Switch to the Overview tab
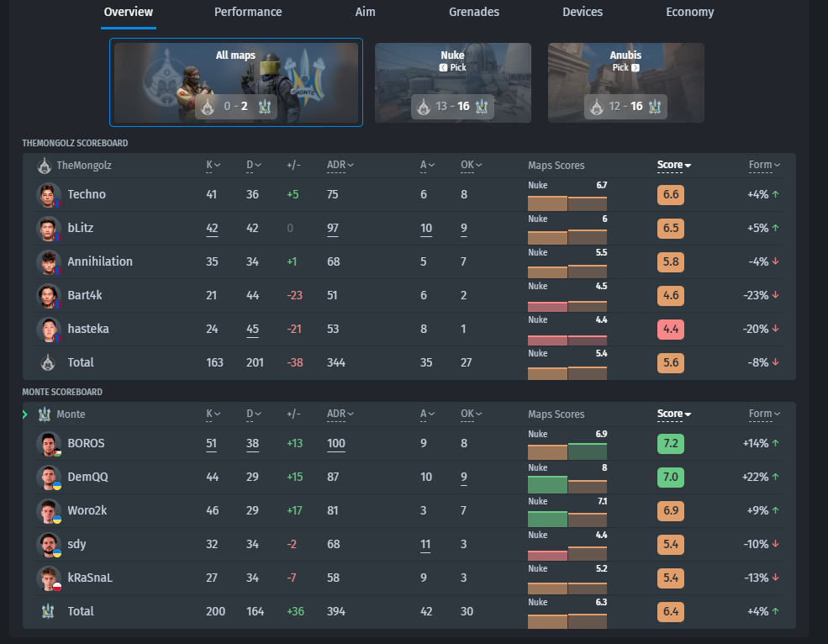The image size is (828, 644). (x=129, y=13)
